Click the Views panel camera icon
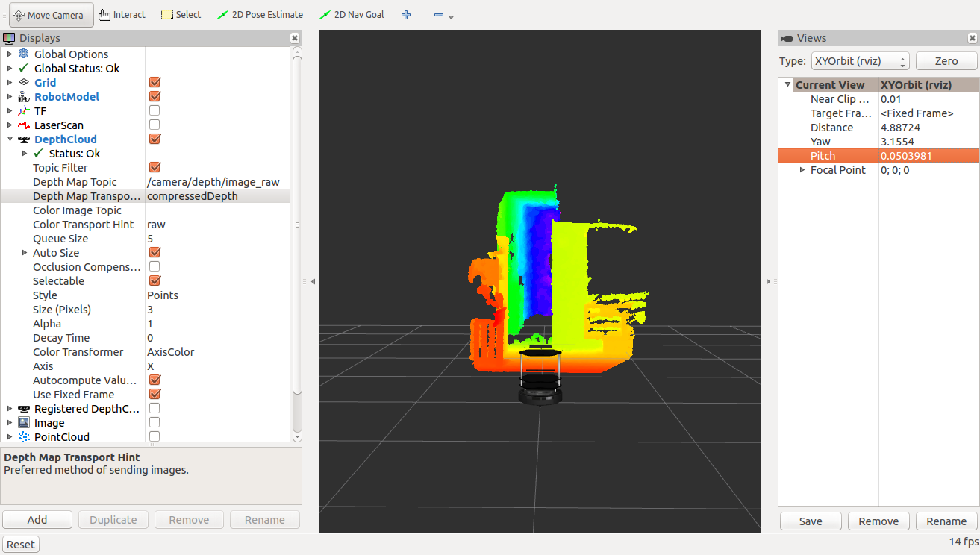The width and height of the screenshot is (980, 555). [787, 38]
